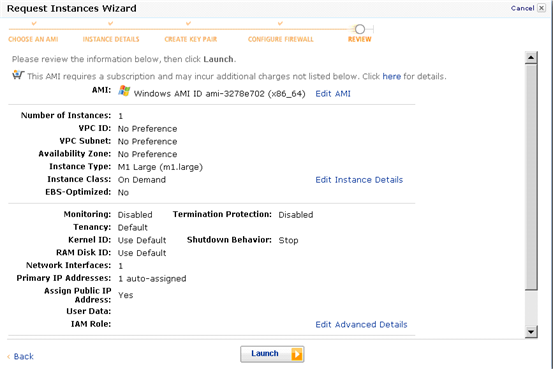Viewport: 554px width, 370px height.
Task: Click the checkmark above Create Key Pair
Action: (x=188, y=23)
